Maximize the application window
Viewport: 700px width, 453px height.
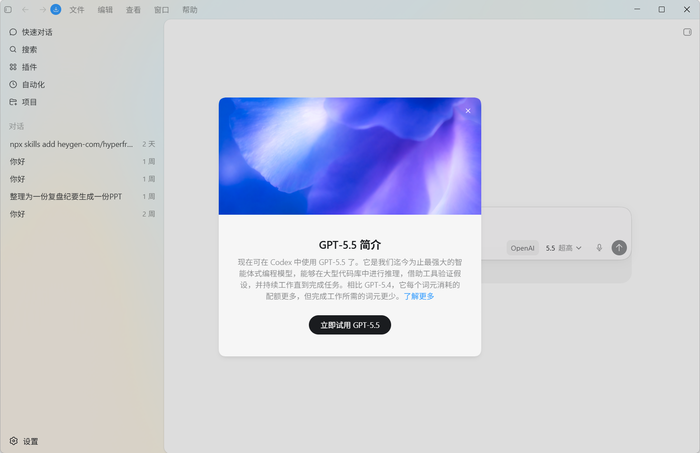662,9
